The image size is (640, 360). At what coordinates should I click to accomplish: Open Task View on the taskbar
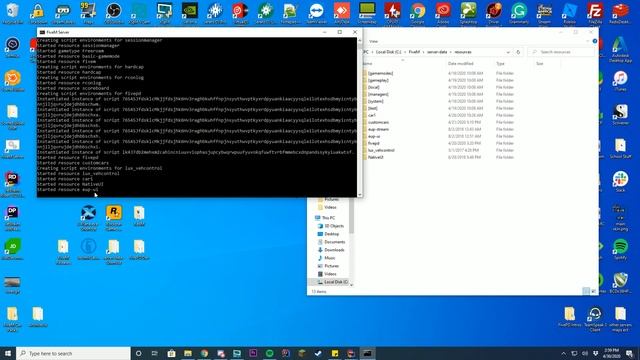pyautogui.click(x=155, y=353)
